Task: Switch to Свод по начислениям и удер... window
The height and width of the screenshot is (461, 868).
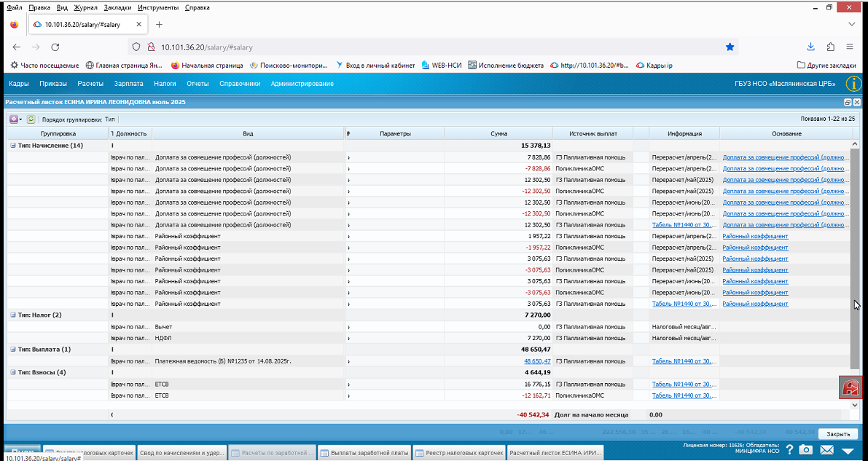Action: [x=181, y=453]
